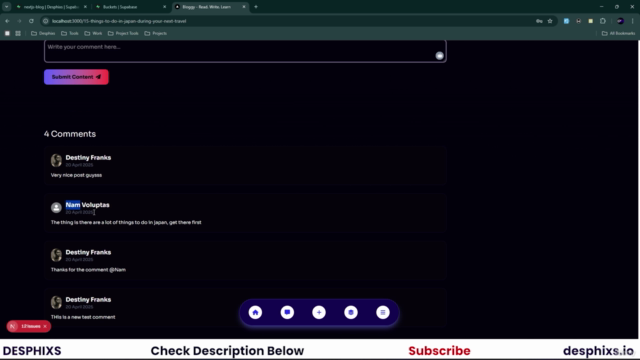Click Nam Voluptas default avatar icon

[x=56, y=207]
